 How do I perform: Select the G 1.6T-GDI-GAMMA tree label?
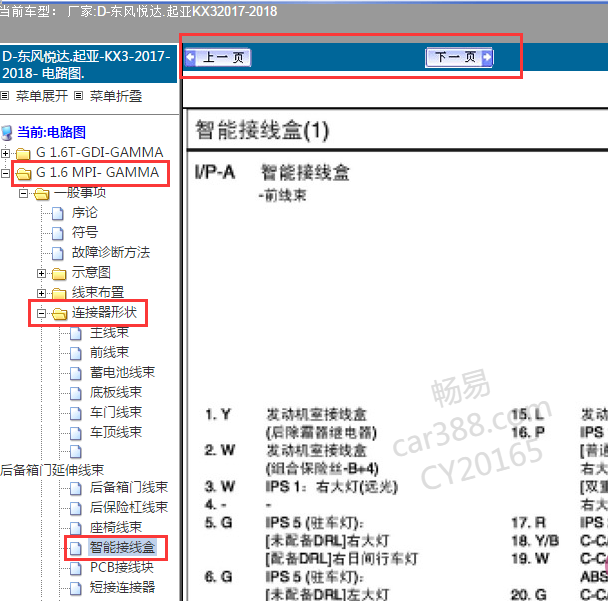tap(100, 152)
